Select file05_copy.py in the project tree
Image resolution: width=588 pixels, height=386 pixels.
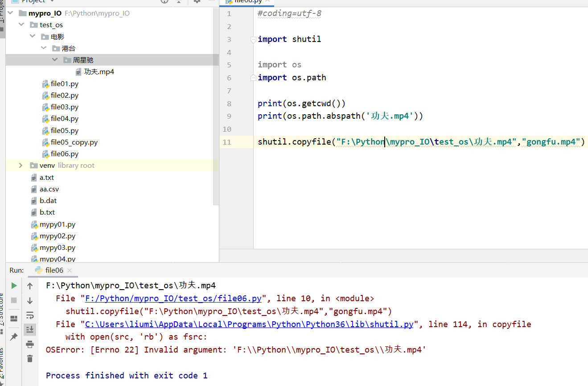tap(74, 142)
